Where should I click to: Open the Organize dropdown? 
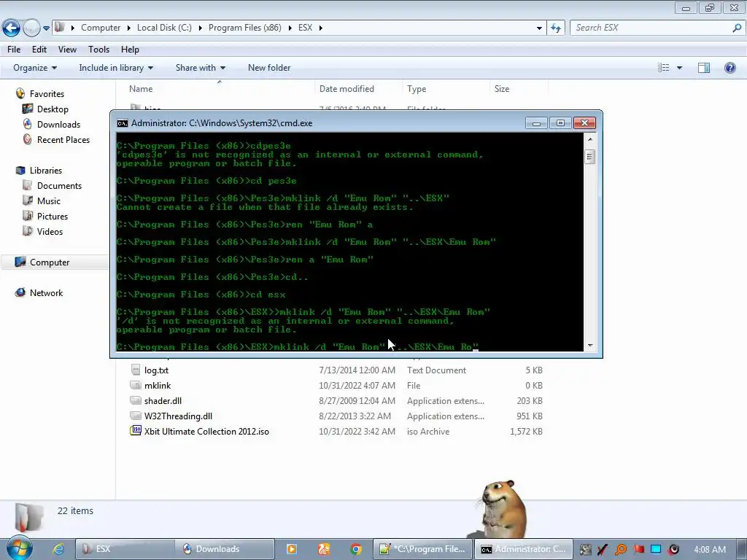(x=35, y=68)
